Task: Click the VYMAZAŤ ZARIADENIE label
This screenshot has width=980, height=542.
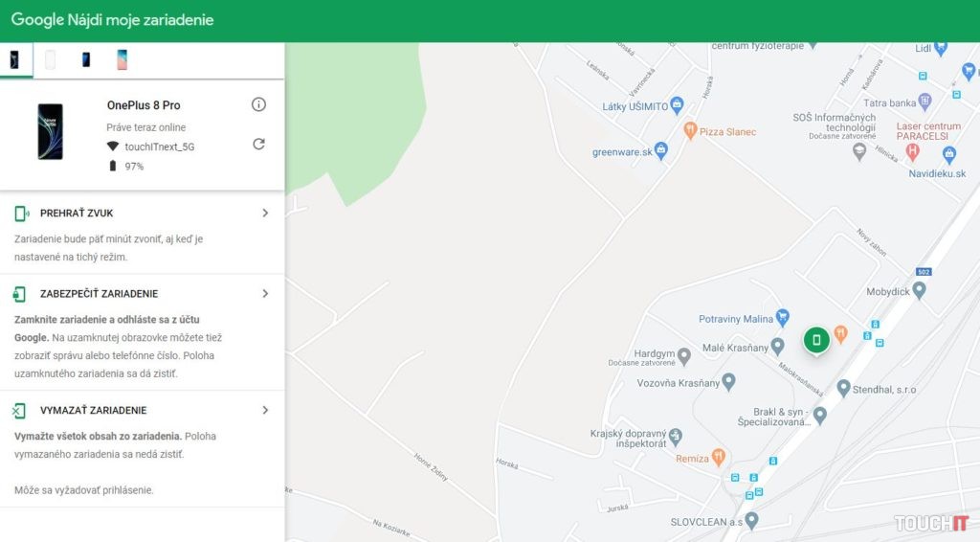Action: pyautogui.click(x=93, y=410)
